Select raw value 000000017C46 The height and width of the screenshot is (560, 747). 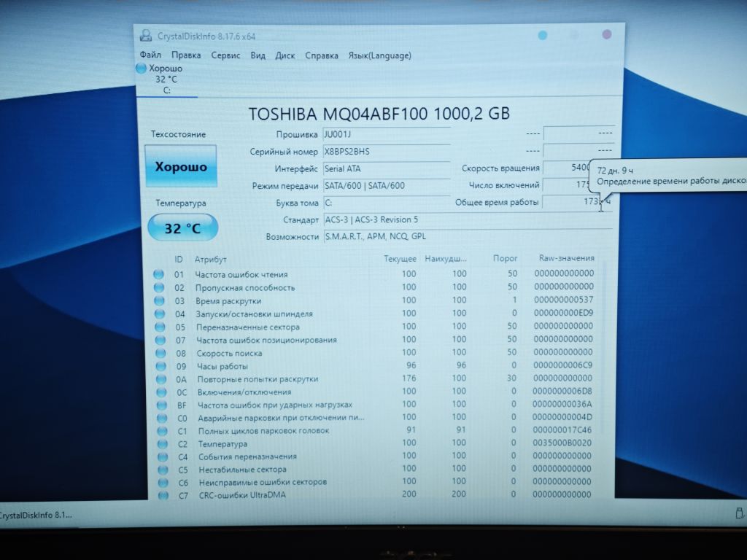click(x=562, y=430)
